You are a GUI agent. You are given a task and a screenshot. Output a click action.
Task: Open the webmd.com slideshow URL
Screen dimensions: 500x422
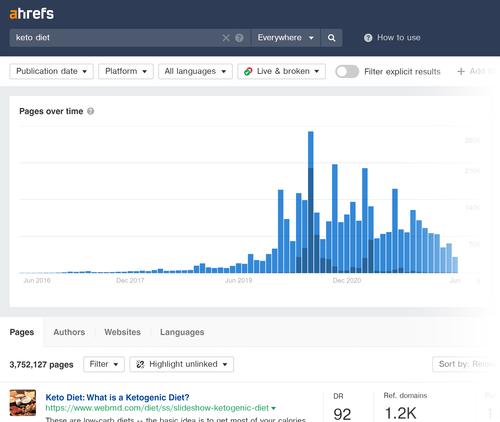(x=157, y=408)
